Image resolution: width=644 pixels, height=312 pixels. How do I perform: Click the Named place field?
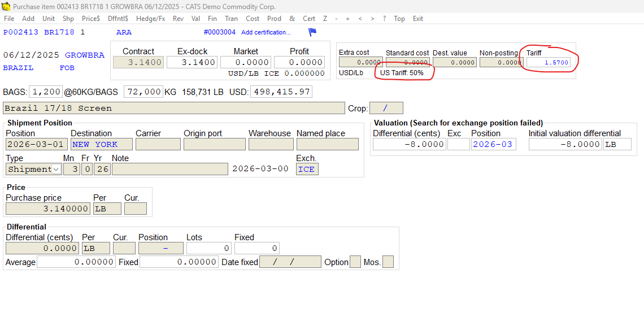click(x=327, y=144)
